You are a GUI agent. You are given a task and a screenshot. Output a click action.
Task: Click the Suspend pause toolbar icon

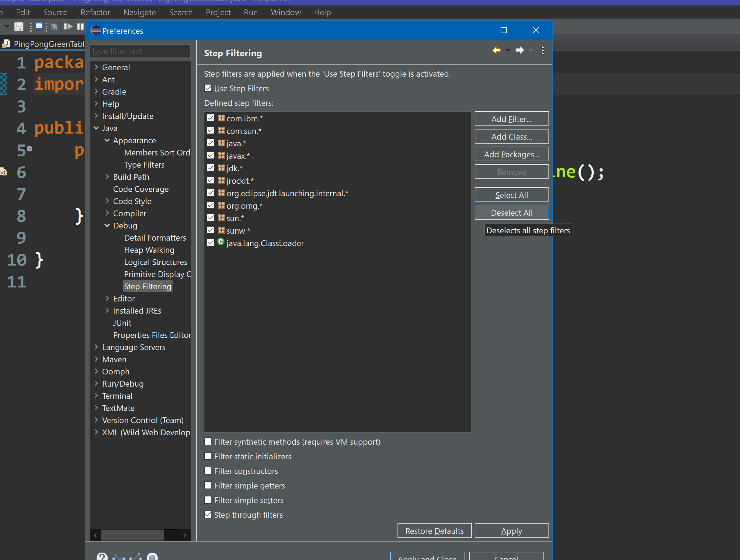point(80,26)
